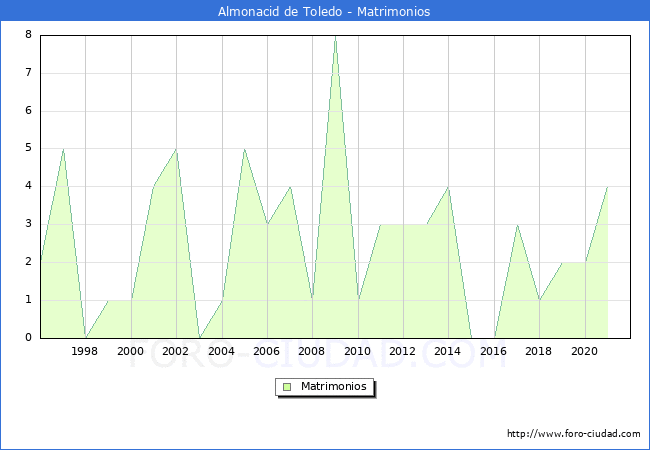Click the 2012 x-axis label
650x450 pixels.
(x=403, y=351)
